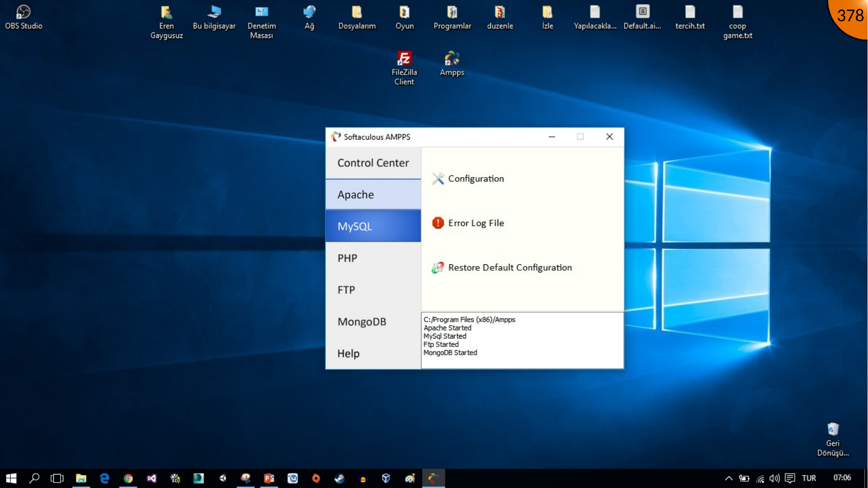This screenshot has height=488, width=868.
Task: Select the Ampps desktop shortcut
Action: pos(452,64)
